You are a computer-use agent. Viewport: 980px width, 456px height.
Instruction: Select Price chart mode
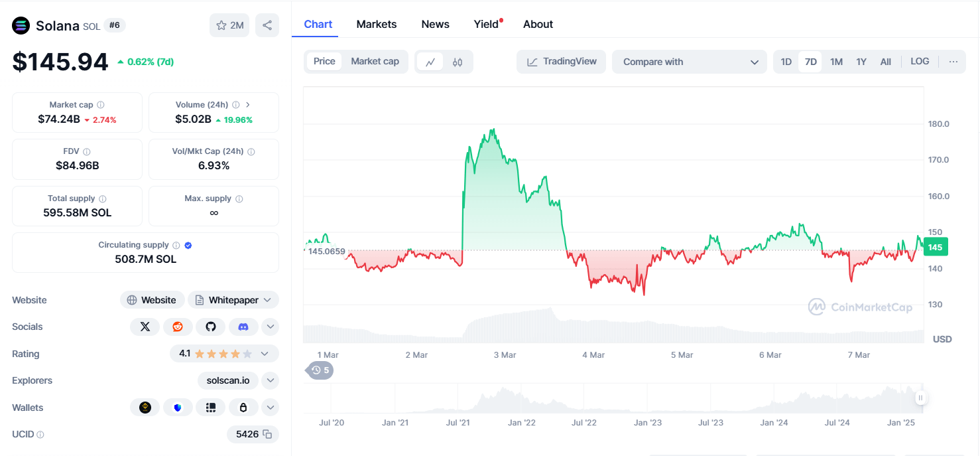pos(324,61)
